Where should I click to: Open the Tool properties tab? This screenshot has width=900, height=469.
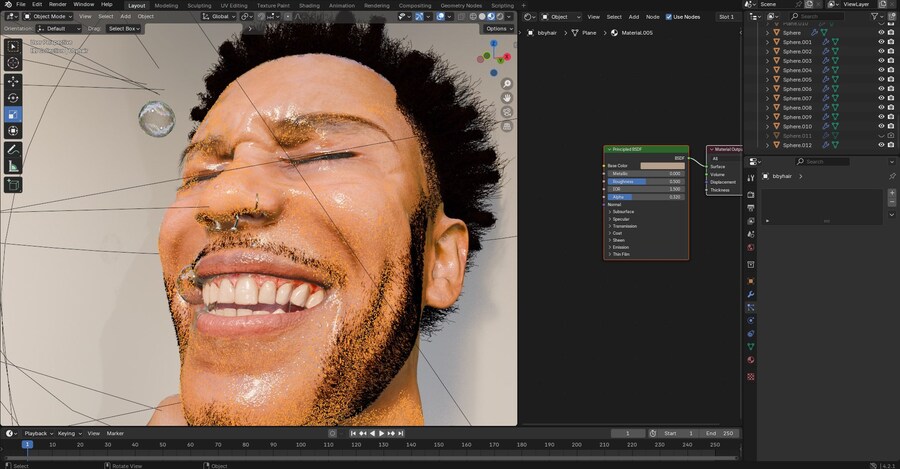751,178
